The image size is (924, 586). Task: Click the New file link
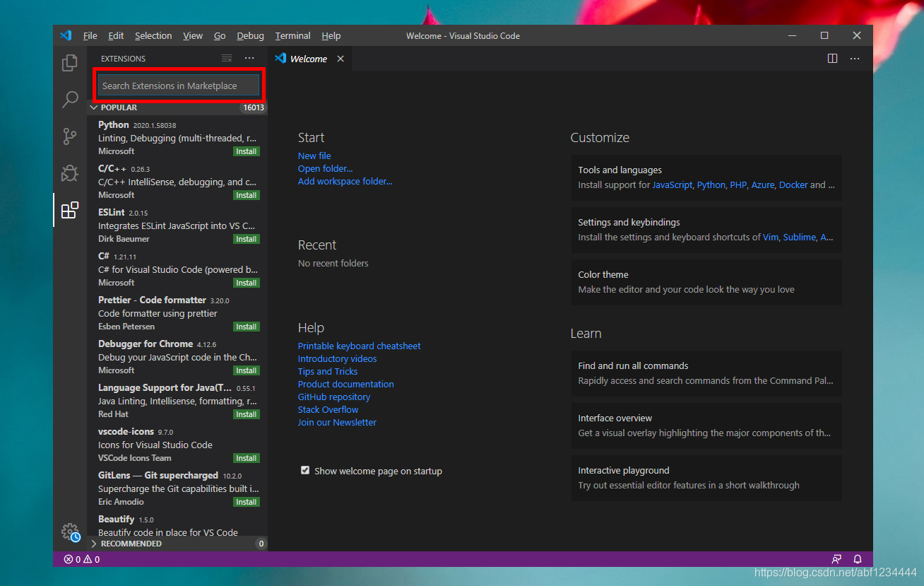click(314, 156)
